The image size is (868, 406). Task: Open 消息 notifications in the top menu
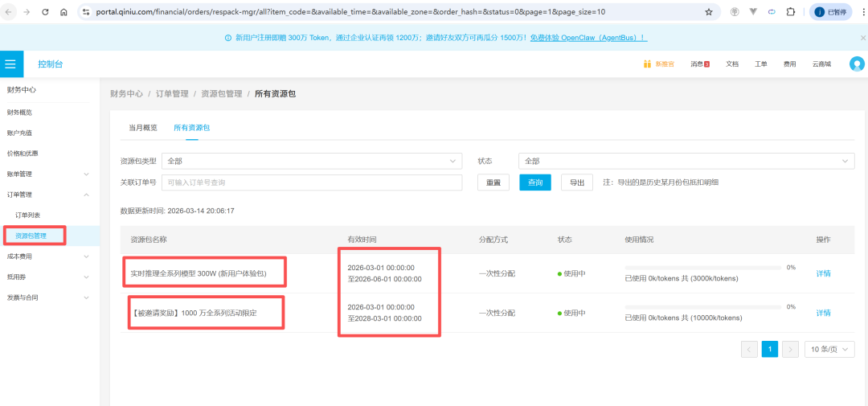pyautogui.click(x=699, y=64)
